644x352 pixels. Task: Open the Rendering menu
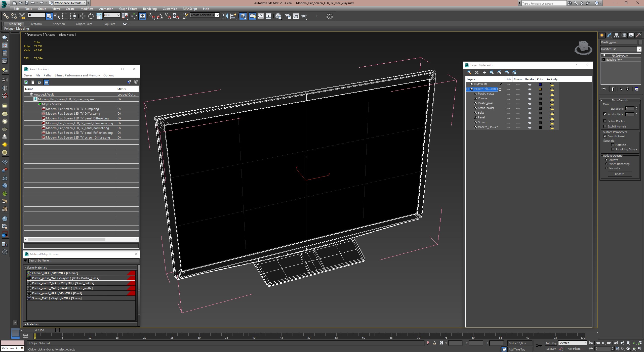click(x=150, y=9)
